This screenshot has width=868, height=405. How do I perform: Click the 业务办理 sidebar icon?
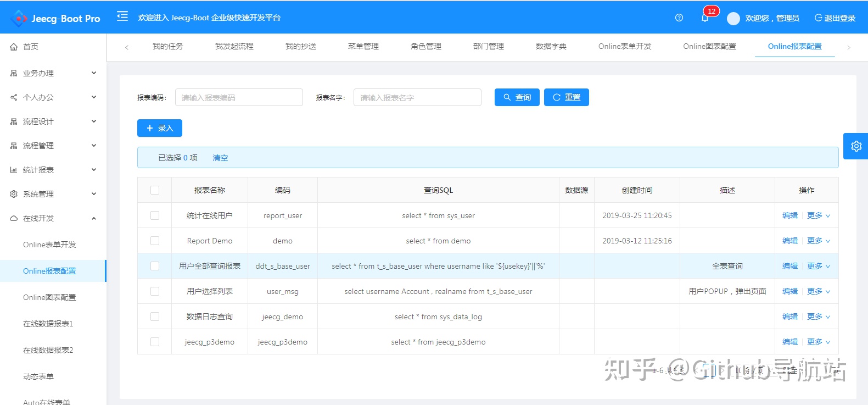coord(14,73)
